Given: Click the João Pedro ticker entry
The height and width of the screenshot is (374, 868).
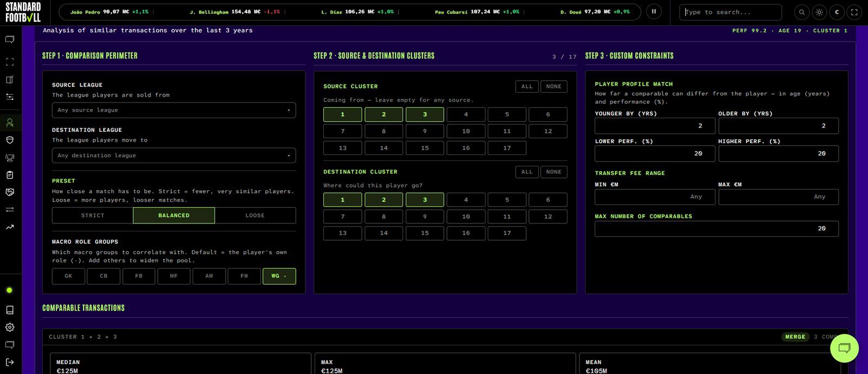Looking at the screenshot, I should (109, 12).
